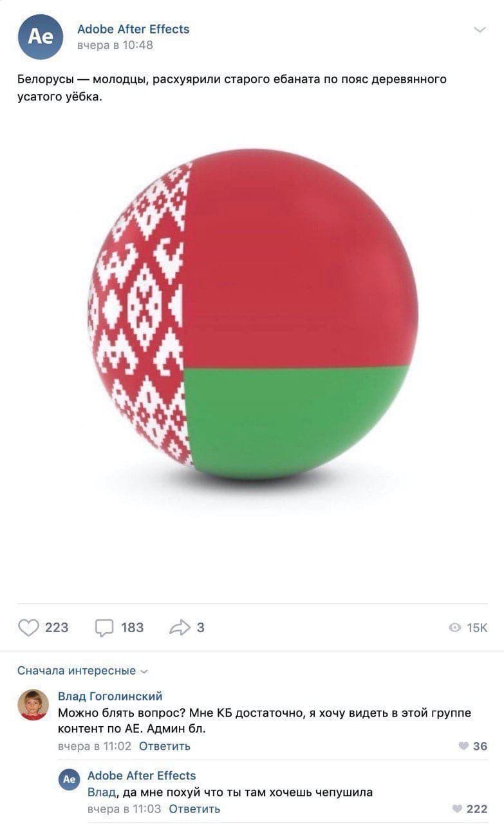The height and width of the screenshot is (824, 504).
Task: Open comments via the speech bubble icon
Action: coord(104,628)
